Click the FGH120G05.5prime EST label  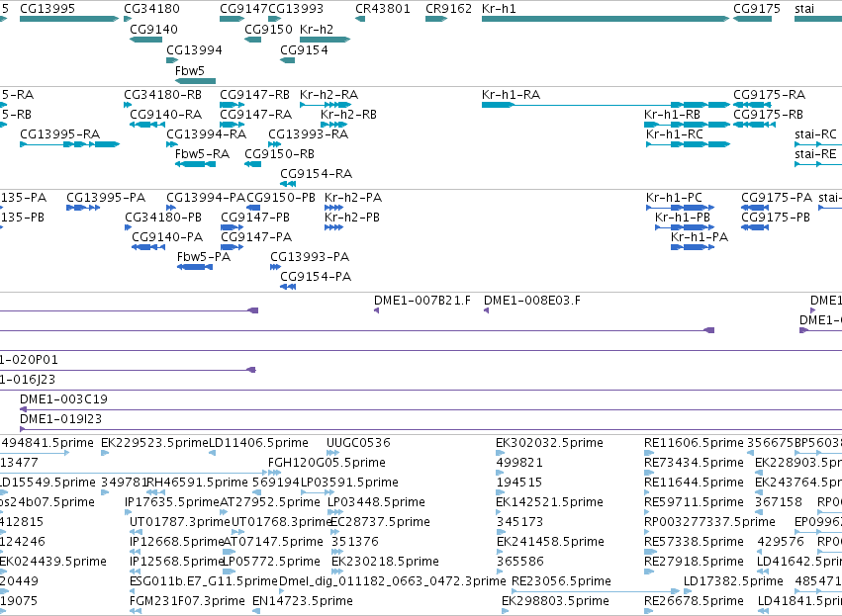point(327,463)
